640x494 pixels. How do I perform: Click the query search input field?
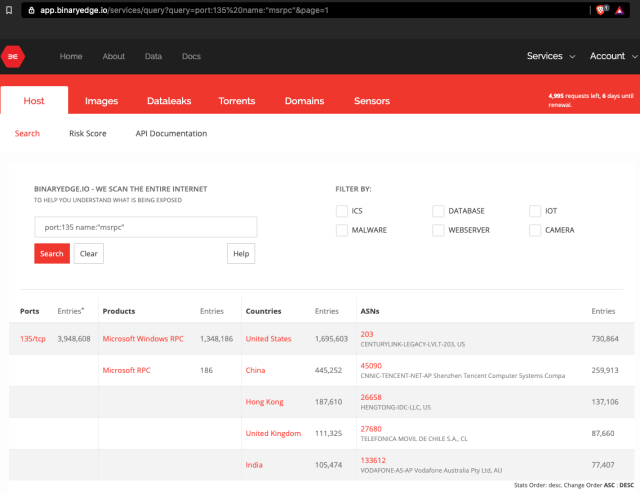[146, 227]
